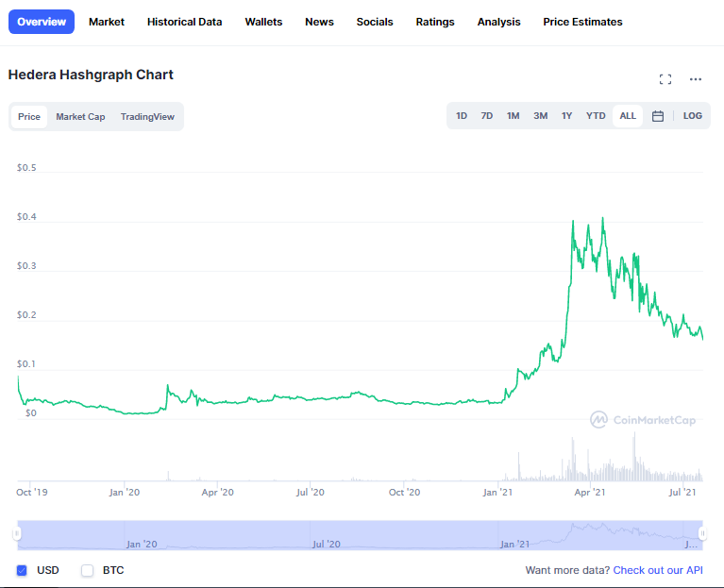Set chart range to 1Y
Viewport: 724px width, 588px height.
(566, 116)
